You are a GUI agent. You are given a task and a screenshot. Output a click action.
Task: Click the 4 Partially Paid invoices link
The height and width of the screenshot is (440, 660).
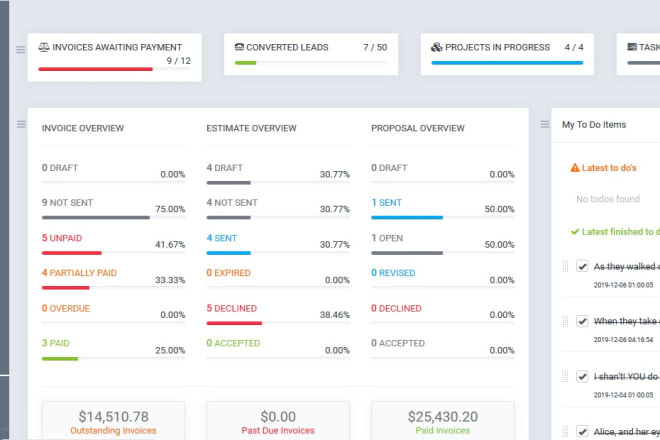point(79,273)
